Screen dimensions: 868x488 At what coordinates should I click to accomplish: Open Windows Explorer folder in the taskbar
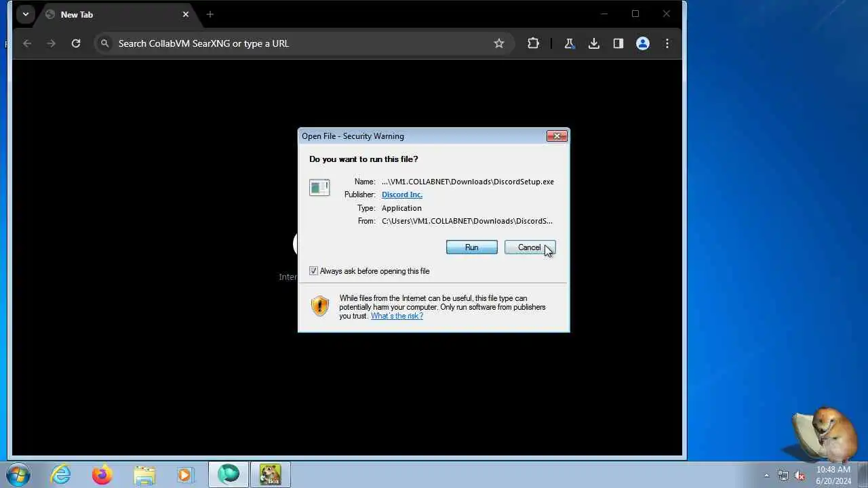point(144,474)
